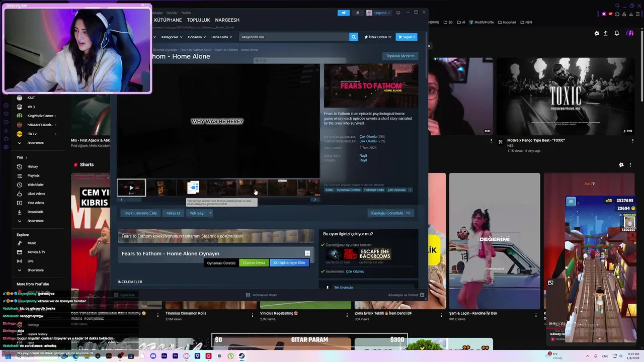Screen dimensions: 644x362
Task: Open Liked videos in YouTube sidebar
Action: click(36, 194)
